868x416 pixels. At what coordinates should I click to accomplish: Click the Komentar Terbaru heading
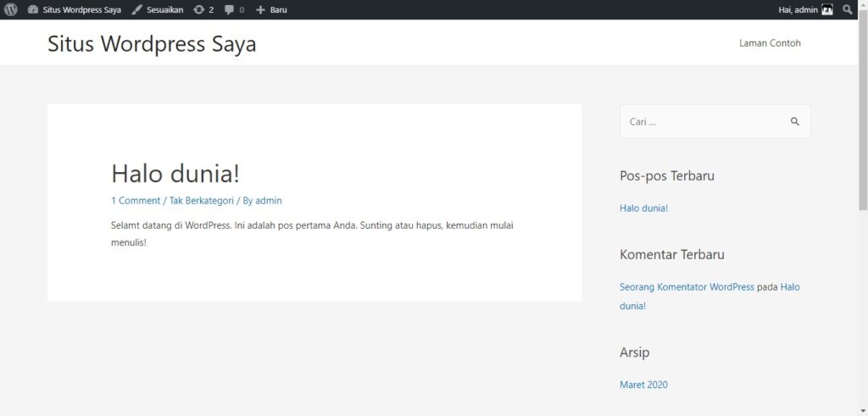(x=672, y=254)
